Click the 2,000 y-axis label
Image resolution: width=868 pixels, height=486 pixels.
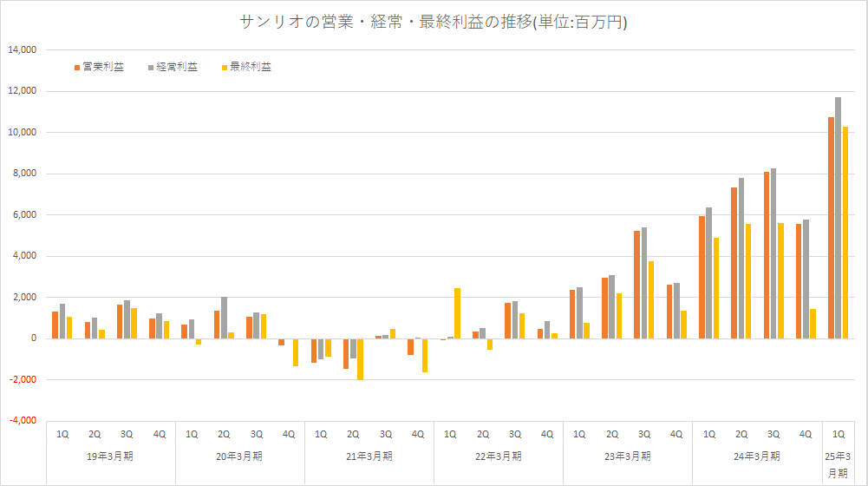(x=24, y=297)
